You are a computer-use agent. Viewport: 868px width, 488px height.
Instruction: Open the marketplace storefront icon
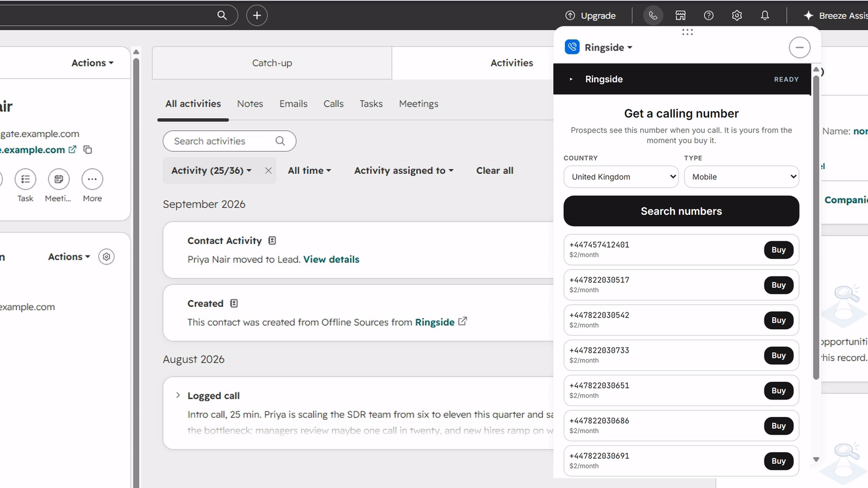(680, 15)
